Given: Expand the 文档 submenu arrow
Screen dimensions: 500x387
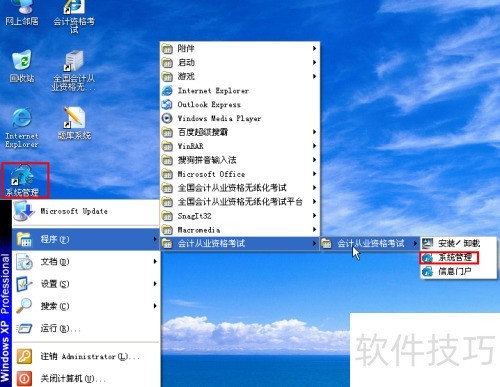Looking at the screenshot, I should point(155,262).
